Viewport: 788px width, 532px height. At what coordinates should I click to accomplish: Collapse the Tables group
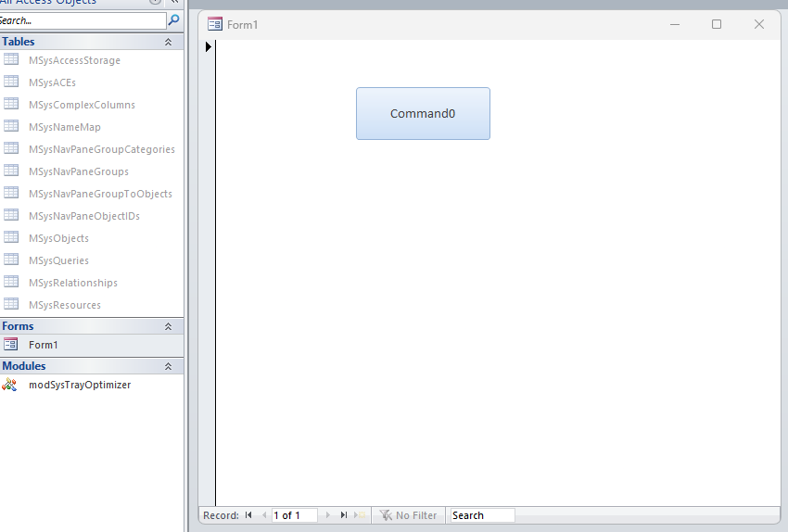click(x=168, y=42)
